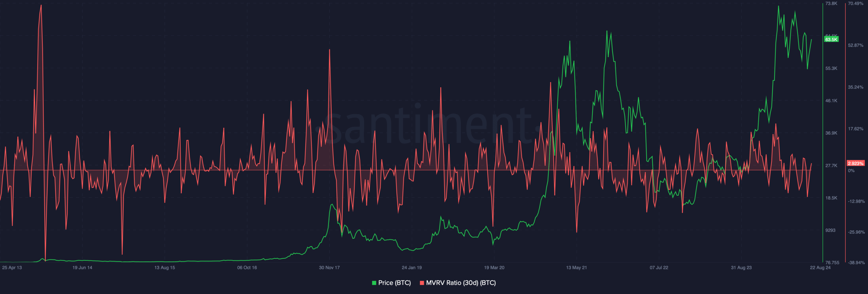Click the green 63.5K current price tag
Image resolution: width=868 pixels, height=294 pixels.
[x=831, y=39]
